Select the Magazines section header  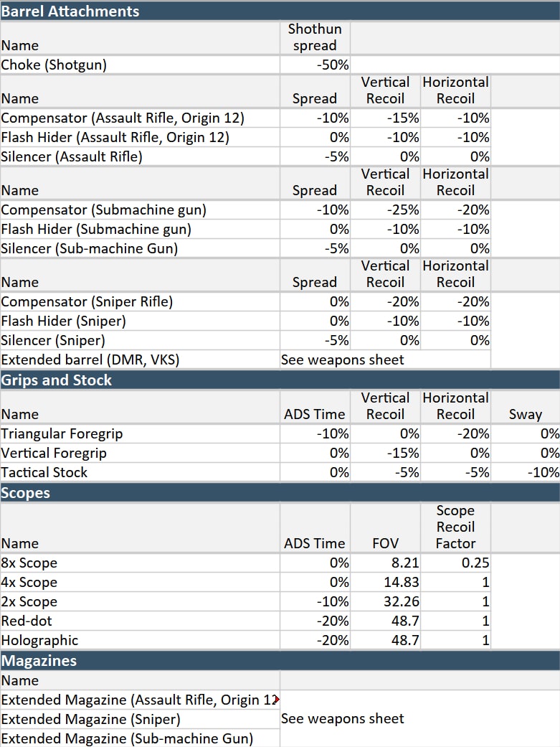pos(39,660)
